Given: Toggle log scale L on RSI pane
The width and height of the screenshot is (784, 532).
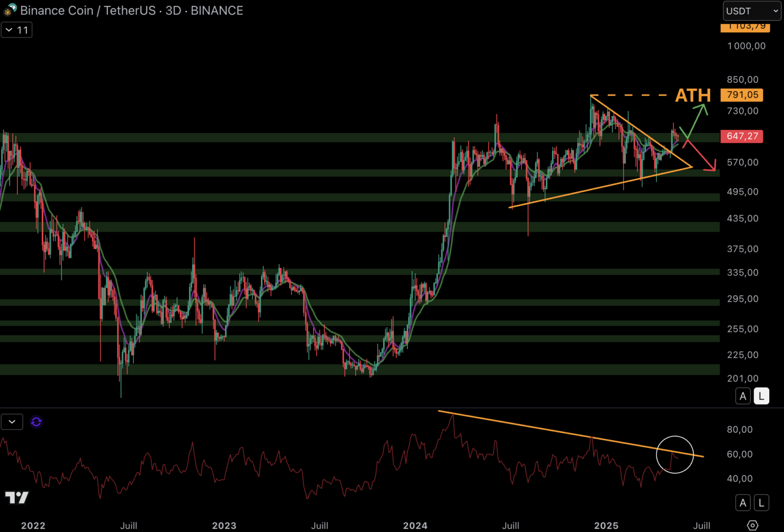Looking at the screenshot, I should [761, 503].
